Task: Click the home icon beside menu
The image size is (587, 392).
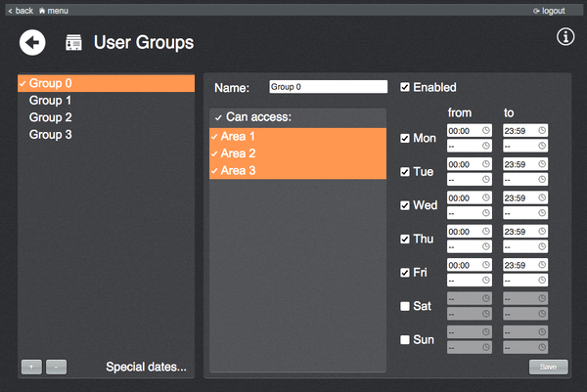Action: [42, 11]
